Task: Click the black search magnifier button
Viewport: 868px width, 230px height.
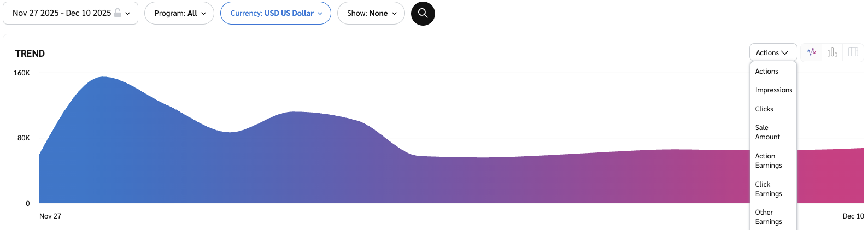Action: click(x=423, y=14)
